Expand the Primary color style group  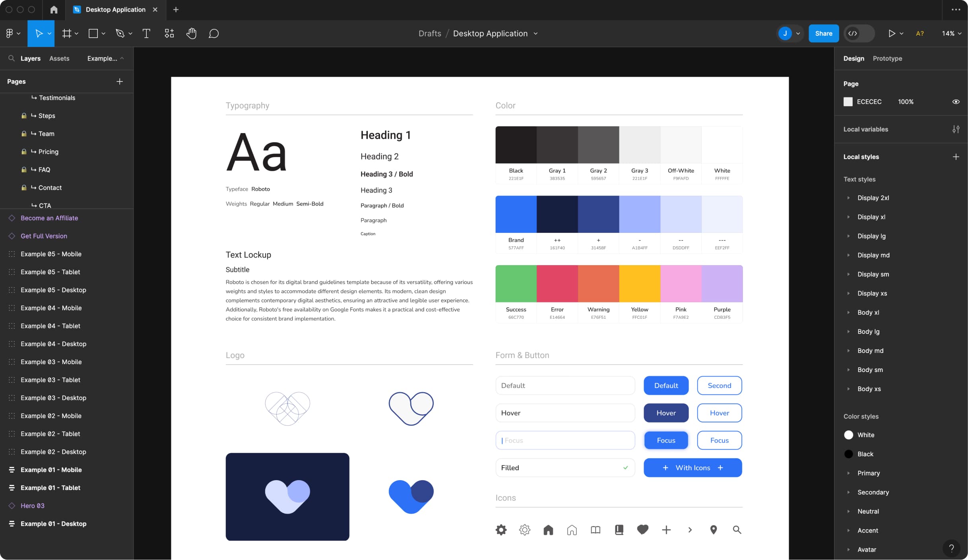click(x=848, y=473)
